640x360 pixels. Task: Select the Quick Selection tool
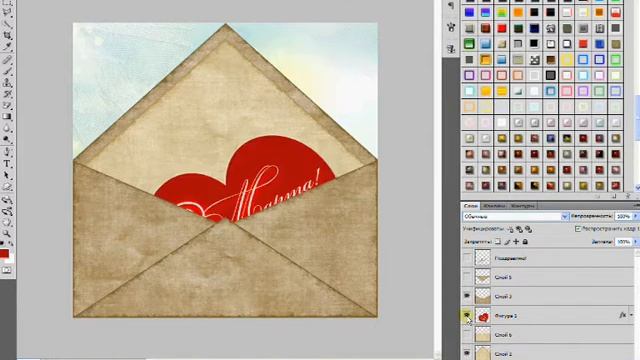coord(7,24)
